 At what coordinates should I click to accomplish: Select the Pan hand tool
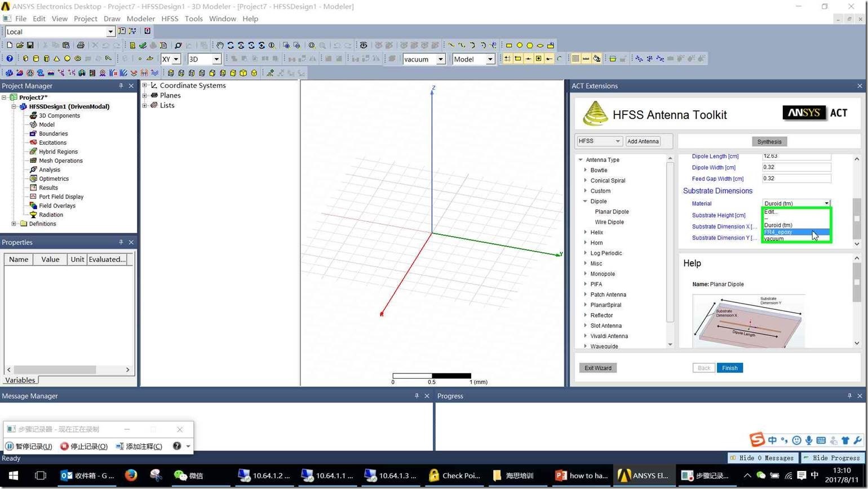pyautogui.click(x=220, y=45)
